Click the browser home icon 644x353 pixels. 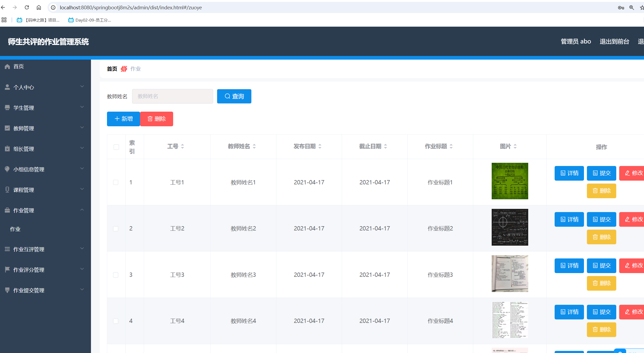[39, 7]
